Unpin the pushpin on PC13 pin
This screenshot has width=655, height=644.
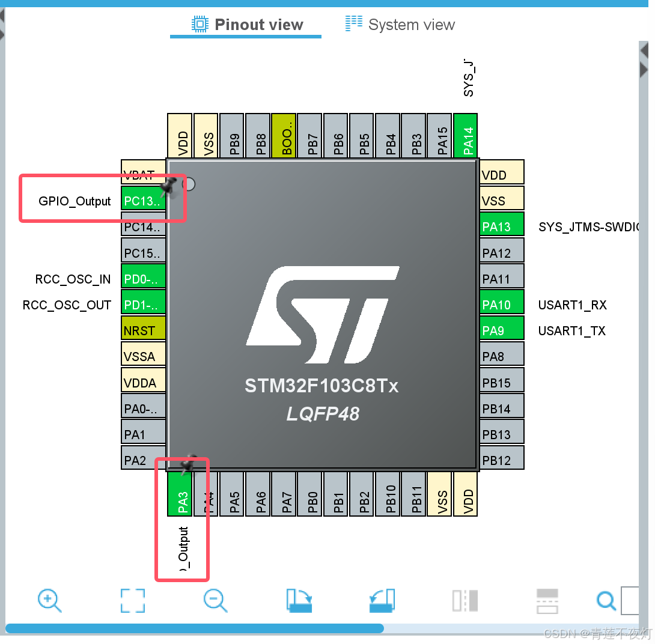pyautogui.click(x=170, y=184)
